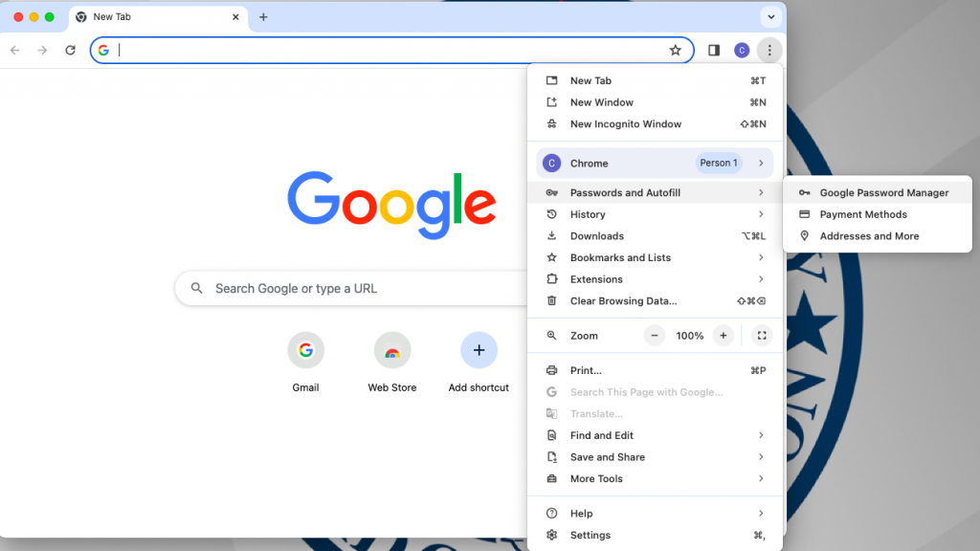Image resolution: width=980 pixels, height=551 pixels.
Task: Click the Google logo on page
Action: point(391,205)
